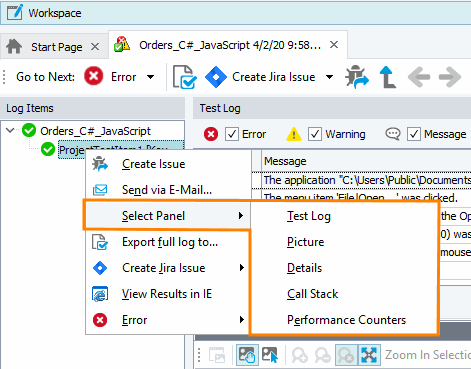Toggle the fit to window icon
Screen dimensions: 471x369
tap(369, 355)
